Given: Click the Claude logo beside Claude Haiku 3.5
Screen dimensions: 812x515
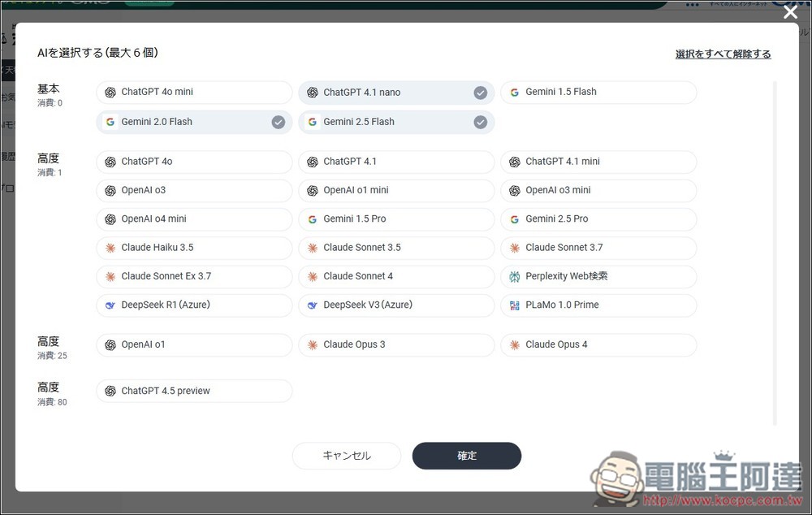Looking at the screenshot, I should pyautogui.click(x=110, y=249).
